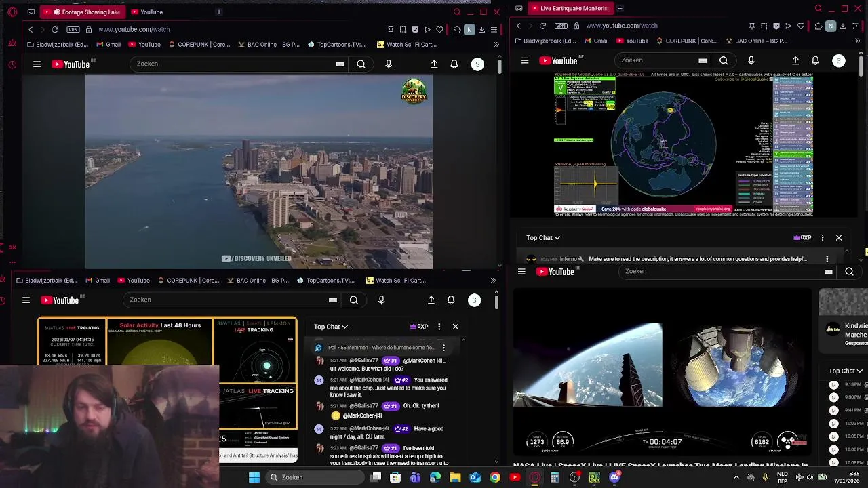Take a snapshot in the Footage Showing Lake window
Image resolution: width=868 pixels, height=488 pixels.
pyautogui.click(x=403, y=29)
